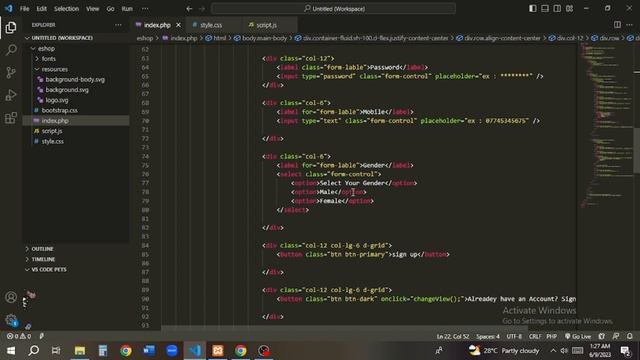Open the Accounts menu icon
The height and width of the screenshot is (360, 640).
click(x=11, y=297)
